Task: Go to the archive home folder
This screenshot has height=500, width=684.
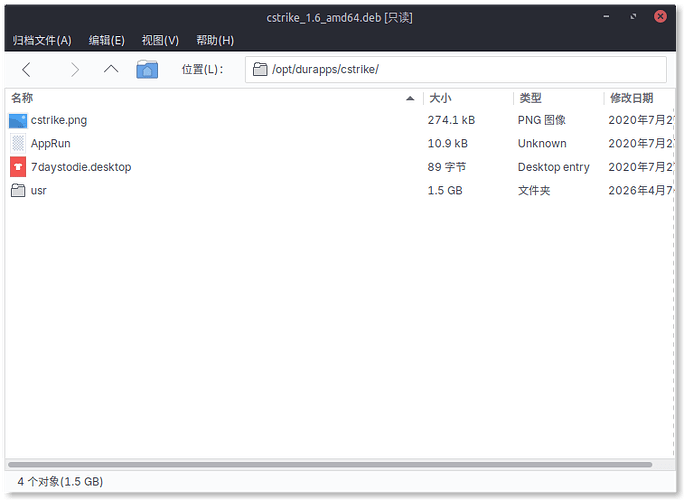Action: tap(147, 69)
